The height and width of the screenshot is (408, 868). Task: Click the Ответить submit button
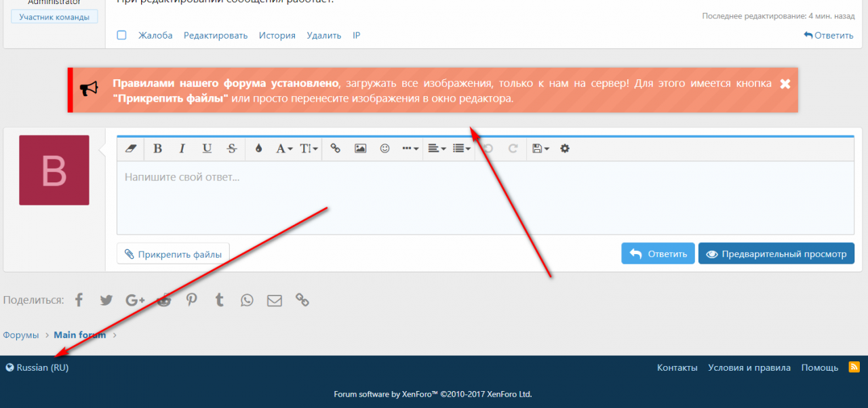click(x=658, y=254)
